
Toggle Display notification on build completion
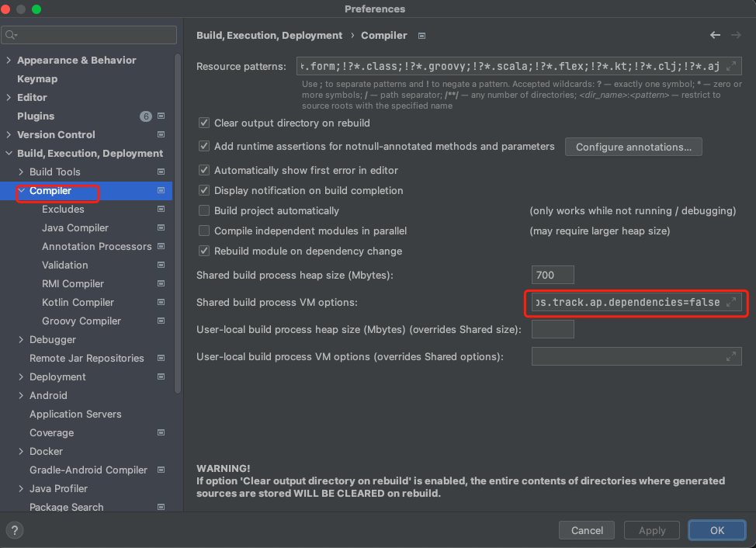204,190
